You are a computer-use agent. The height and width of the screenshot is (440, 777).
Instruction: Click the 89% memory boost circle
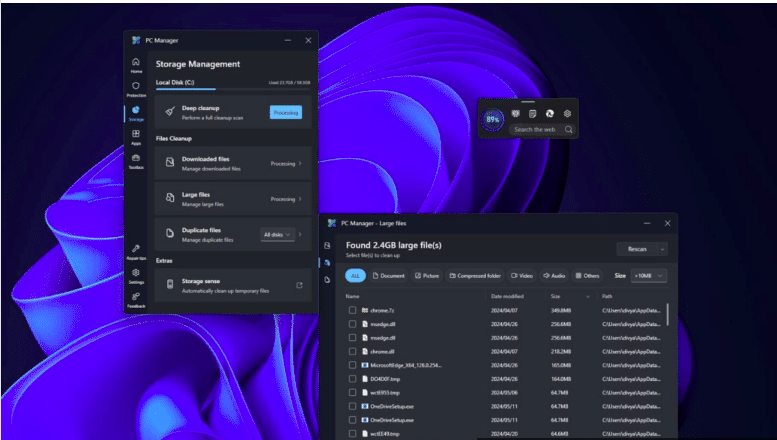click(x=493, y=120)
